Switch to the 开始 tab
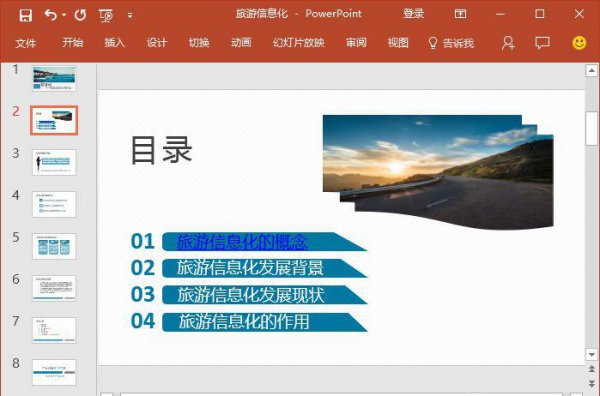The image size is (600, 396). (73, 42)
